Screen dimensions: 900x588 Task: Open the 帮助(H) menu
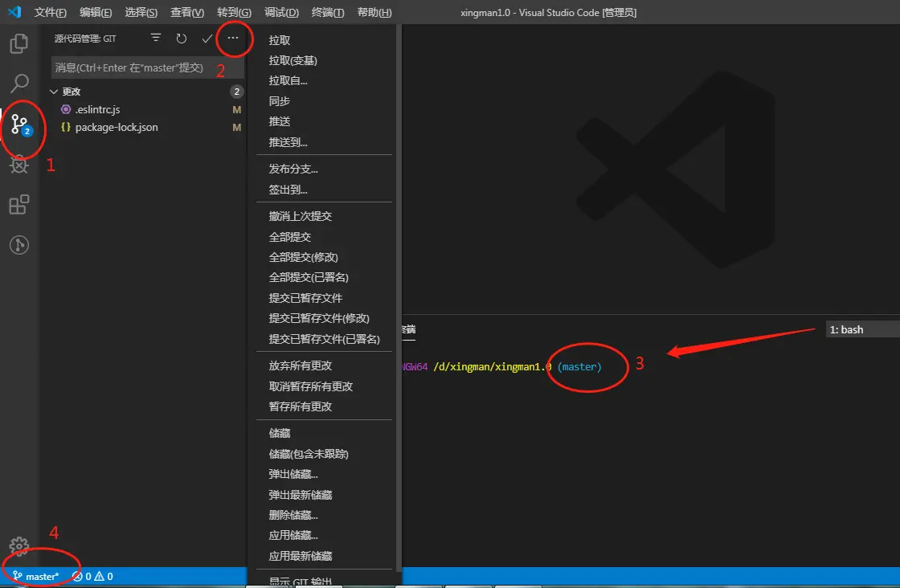point(374,12)
